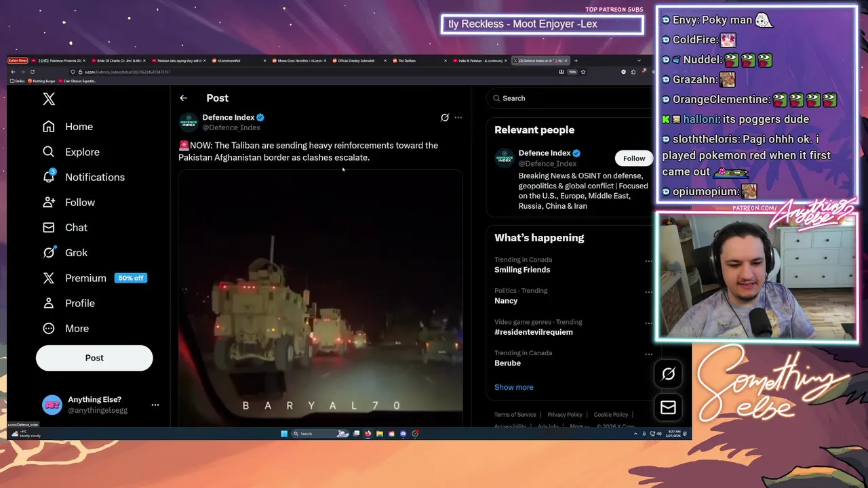Image resolution: width=868 pixels, height=488 pixels.
Task: Open three-dot menu on Defence Index post
Action: [458, 117]
